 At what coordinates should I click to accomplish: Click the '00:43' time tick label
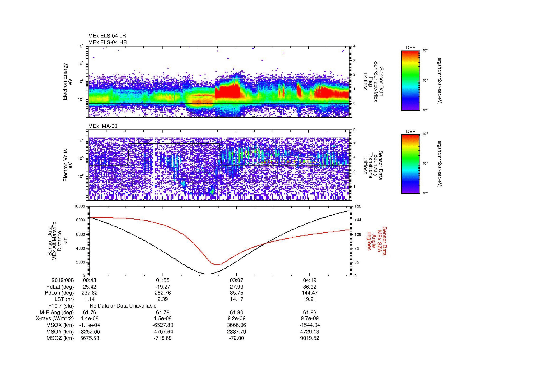(90, 280)
